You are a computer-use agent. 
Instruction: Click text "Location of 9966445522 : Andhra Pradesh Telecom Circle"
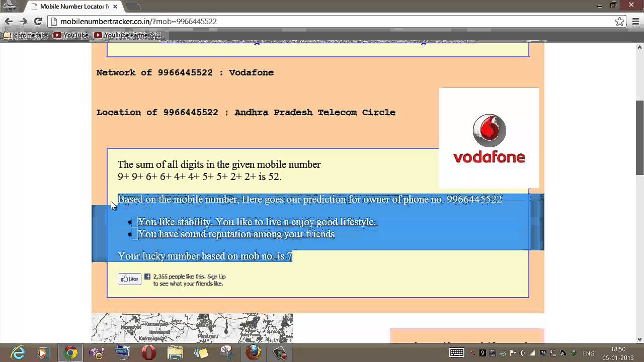click(x=246, y=112)
